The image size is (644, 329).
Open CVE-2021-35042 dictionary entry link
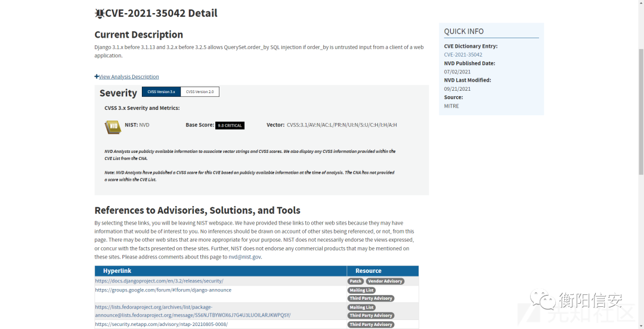coord(463,55)
